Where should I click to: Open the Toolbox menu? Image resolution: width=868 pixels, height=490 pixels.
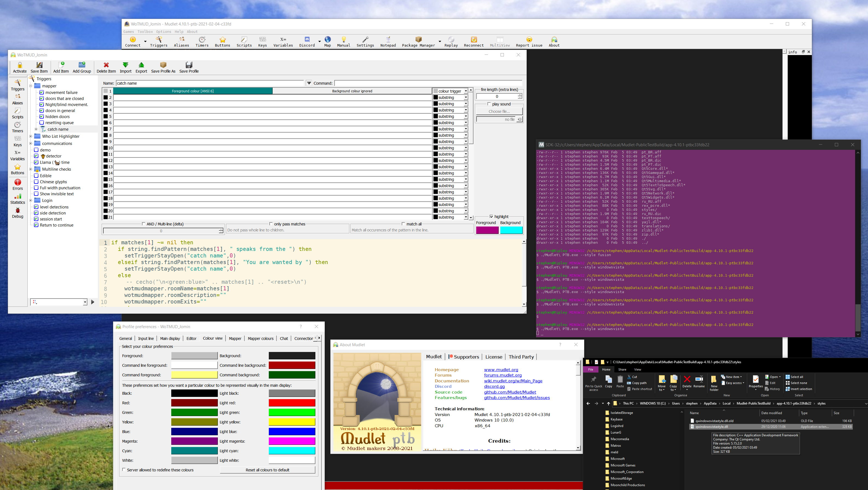(x=145, y=32)
